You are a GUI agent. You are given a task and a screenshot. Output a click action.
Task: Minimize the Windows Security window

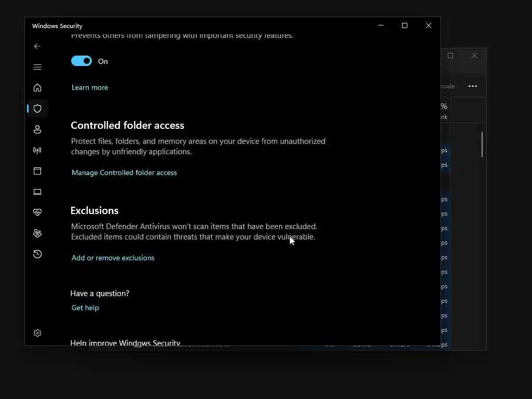(x=381, y=25)
